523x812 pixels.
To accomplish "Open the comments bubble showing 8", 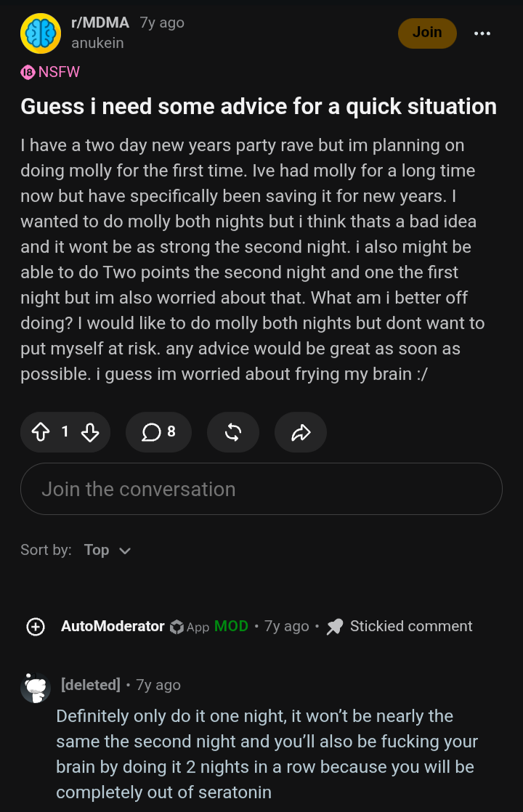I will (158, 432).
